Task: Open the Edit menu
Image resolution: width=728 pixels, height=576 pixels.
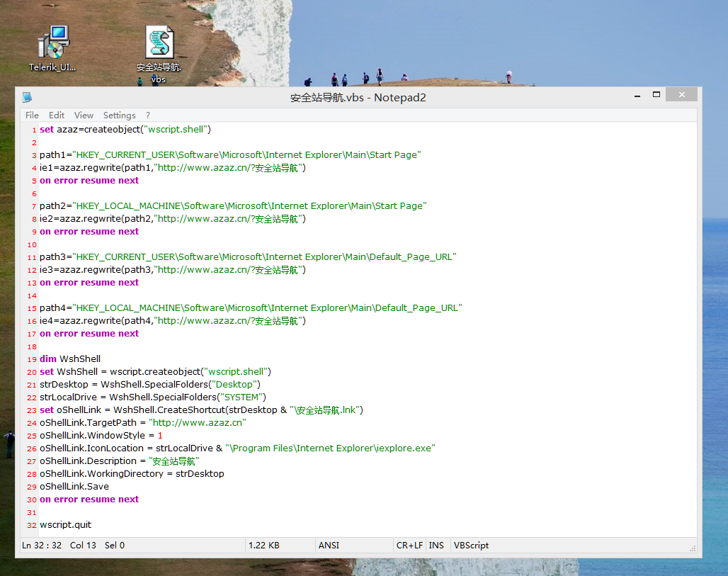Action: pyautogui.click(x=57, y=115)
